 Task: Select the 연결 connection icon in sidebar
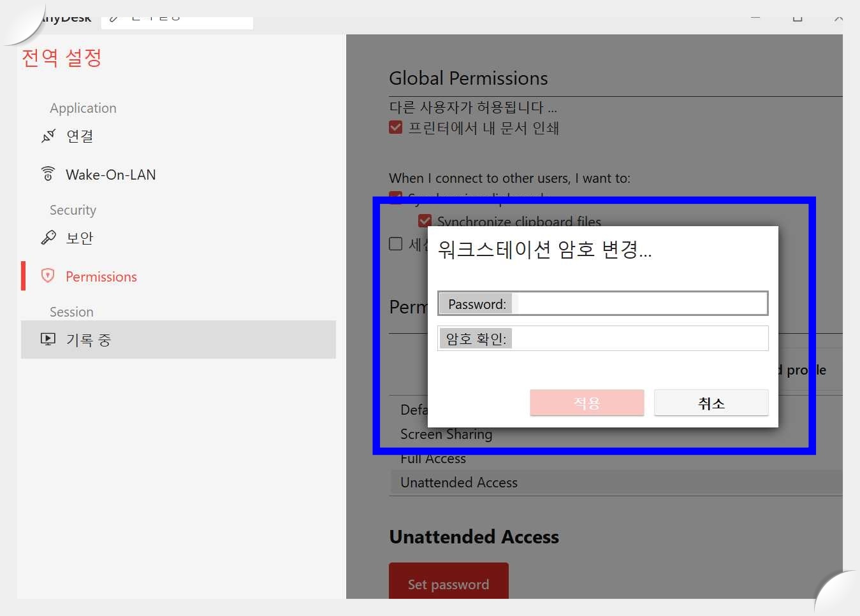tap(48, 136)
